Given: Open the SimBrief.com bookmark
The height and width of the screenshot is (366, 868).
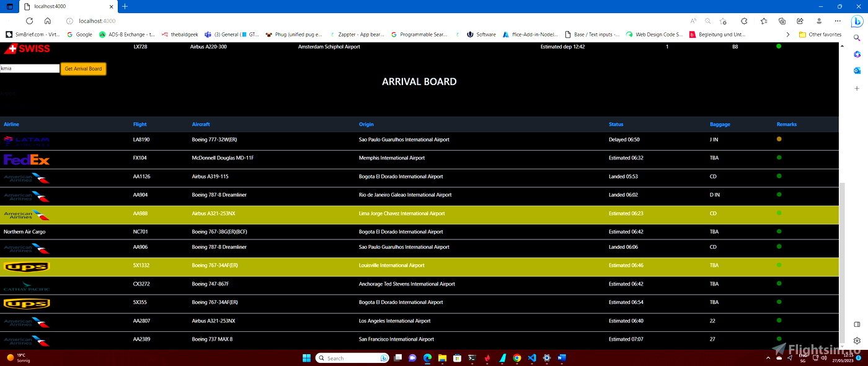Looking at the screenshot, I should click(33, 35).
